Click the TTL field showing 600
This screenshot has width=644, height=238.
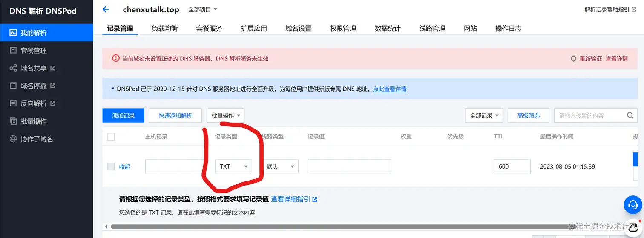click(x=512, y=166)
